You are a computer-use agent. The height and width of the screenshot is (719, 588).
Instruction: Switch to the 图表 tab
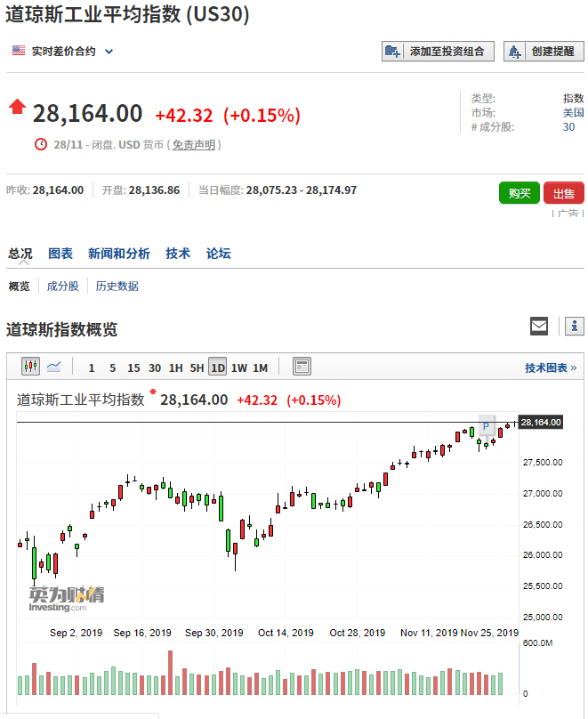pos(60,254)
